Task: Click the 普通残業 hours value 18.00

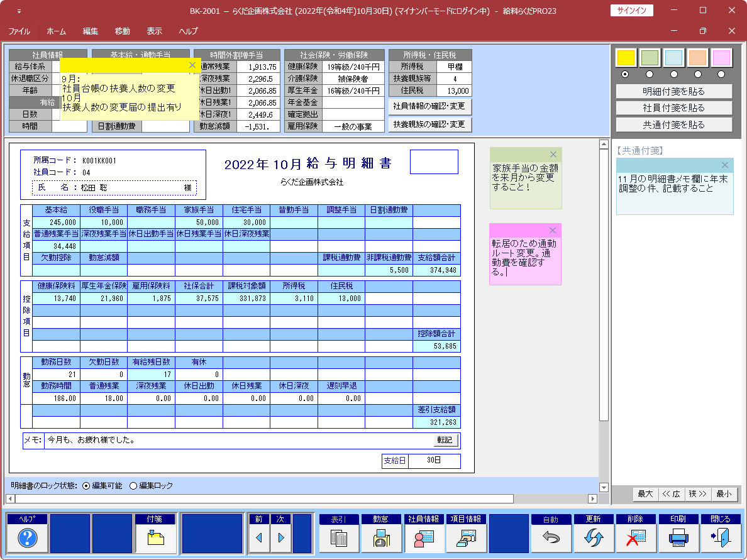Action: click(x=104, y=398)
